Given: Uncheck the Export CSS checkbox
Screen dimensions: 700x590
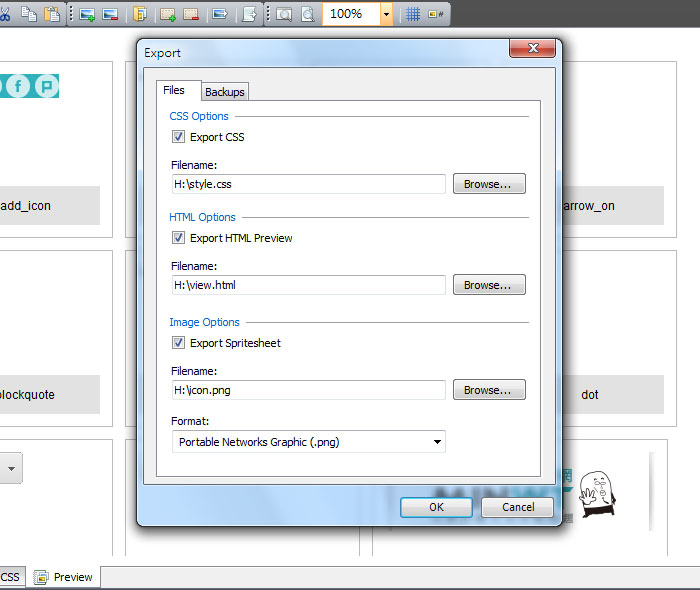Looking at the screenshot, I should (x=178, y=137).
